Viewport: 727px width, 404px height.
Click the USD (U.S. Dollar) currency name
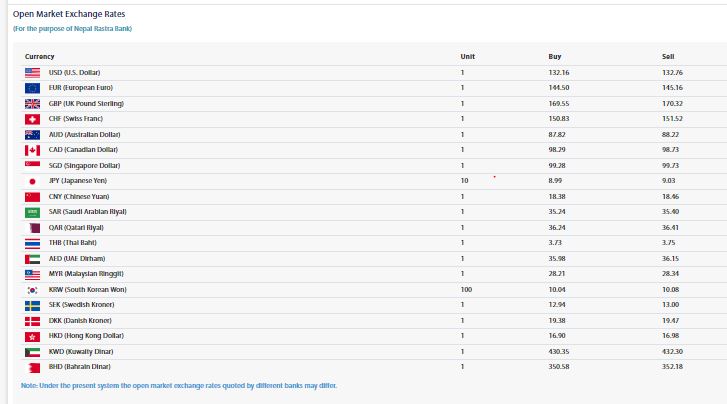[74, 73]
